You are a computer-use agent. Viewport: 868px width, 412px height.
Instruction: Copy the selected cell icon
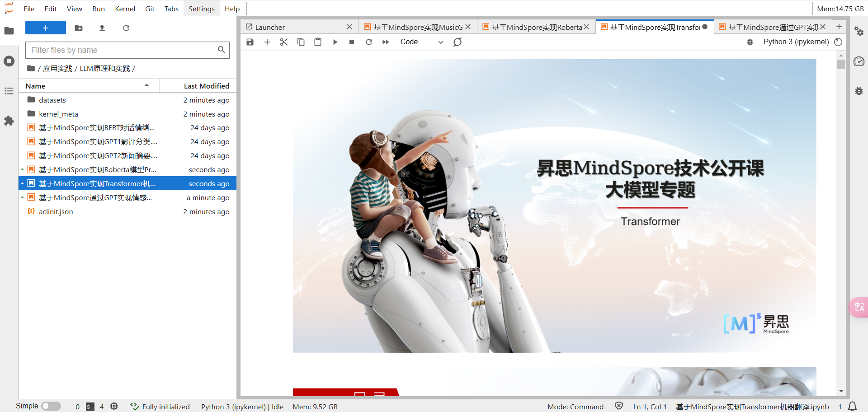coord(301,42)
